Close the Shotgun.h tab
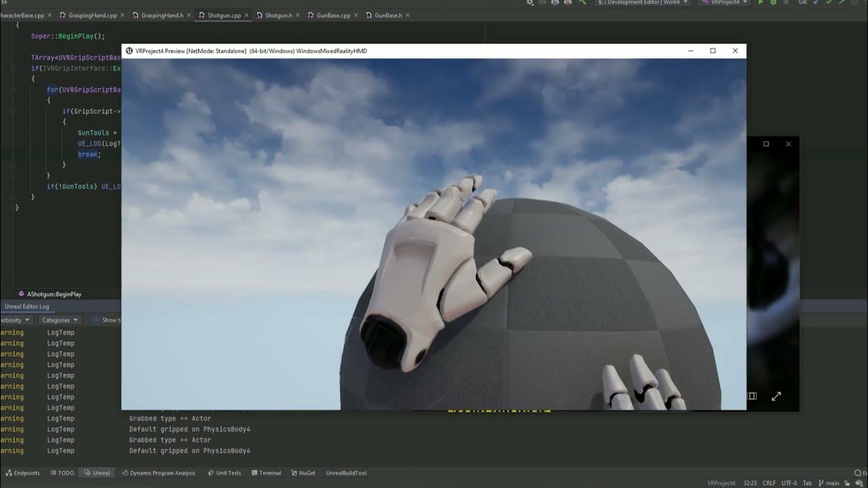This screenshot has width=868, height=488. [x=297, y=15]
